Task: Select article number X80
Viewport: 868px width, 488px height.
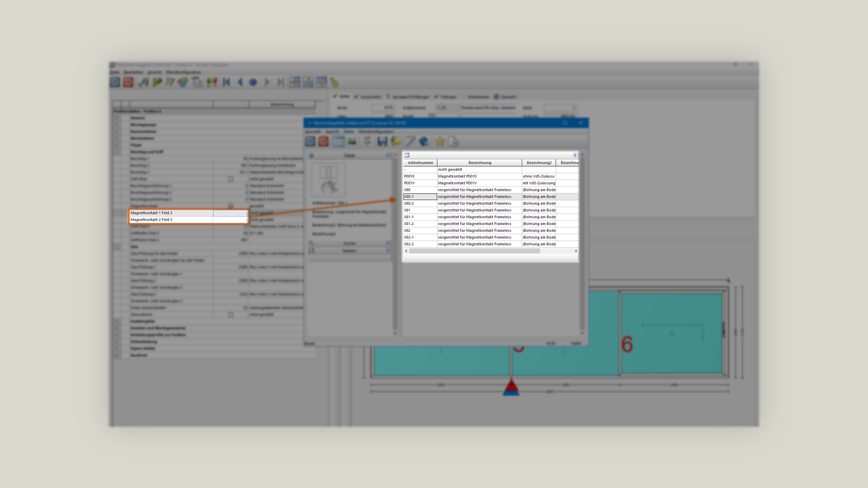Action: tap(420, 190)
